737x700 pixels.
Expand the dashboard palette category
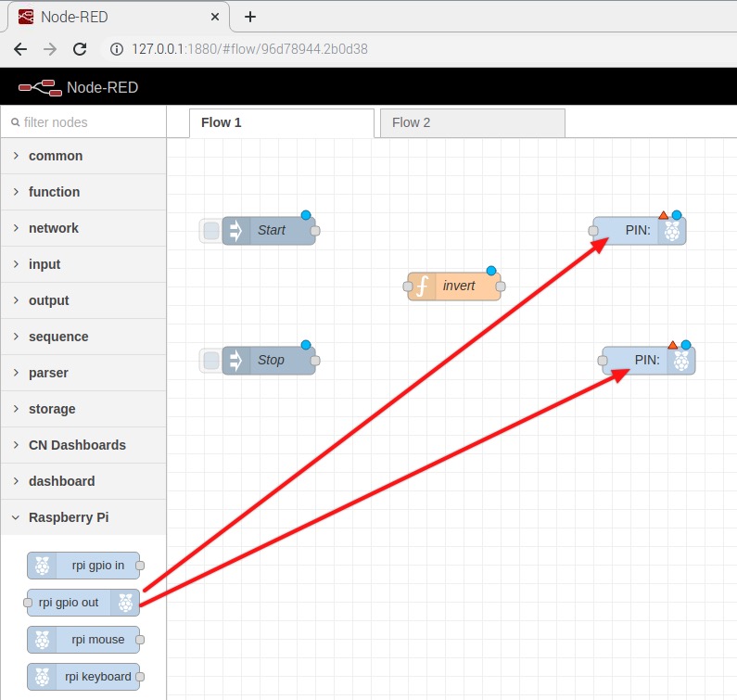tap(61, 481)
